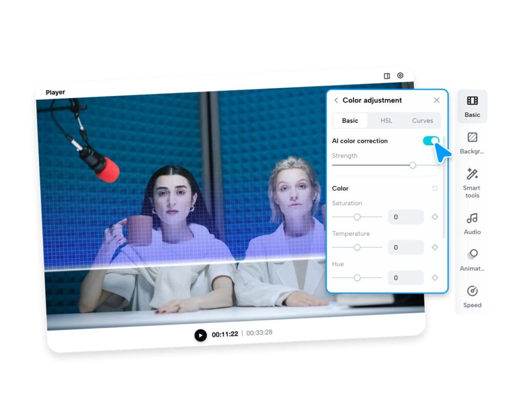Open the Basic panel icon in sidebar
The height and width of the screenshot is (420, 525).
472,101
